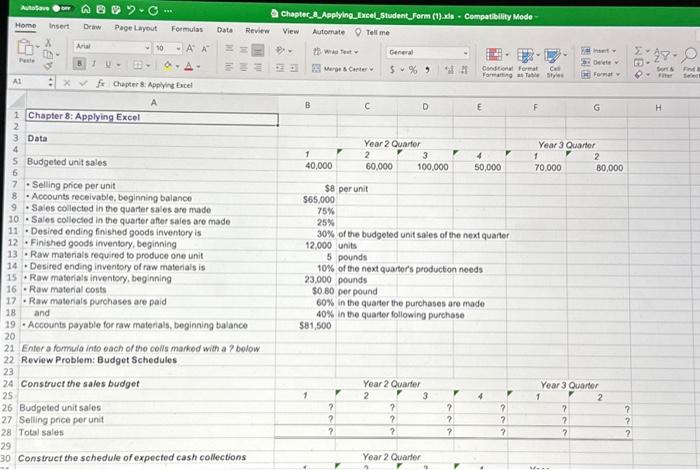The image size is (700, 470).
Task: Open the Format as Table gallery
Action: click(528, 63)
